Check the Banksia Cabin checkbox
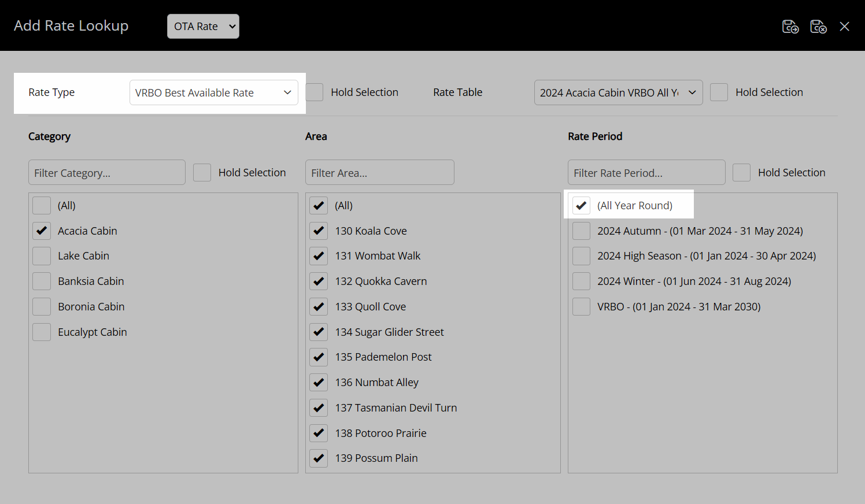Viewport: 865px width, 504px height. pyautogui.click(x=42, y=281)
